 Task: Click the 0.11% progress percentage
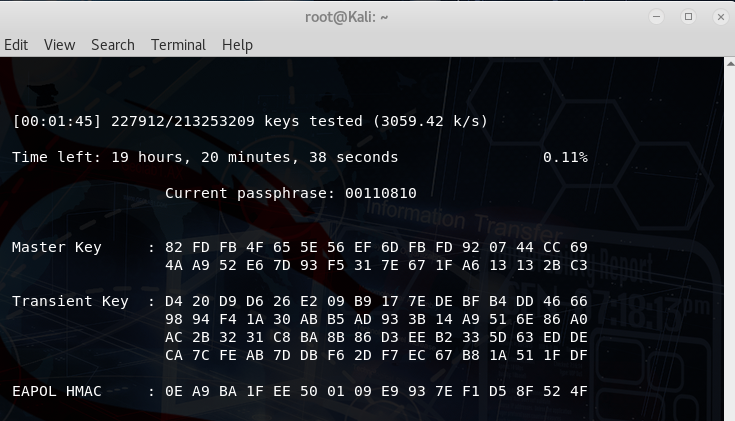565,157
